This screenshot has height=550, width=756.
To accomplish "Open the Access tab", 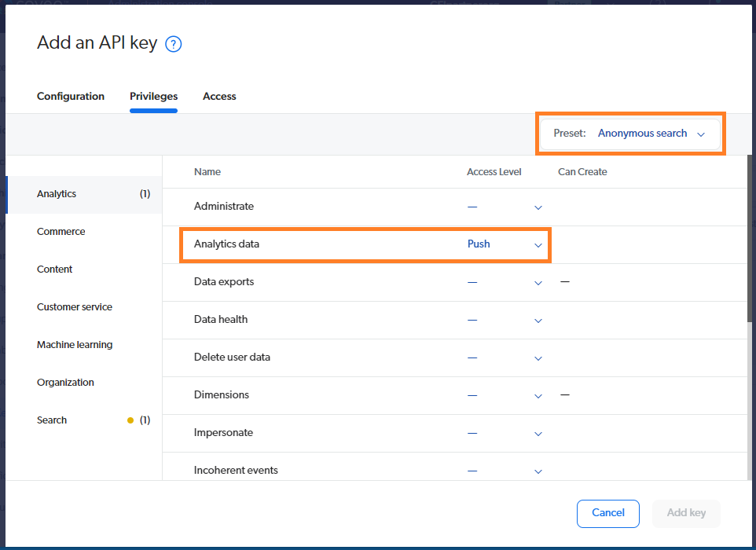I will pos(219,97).
